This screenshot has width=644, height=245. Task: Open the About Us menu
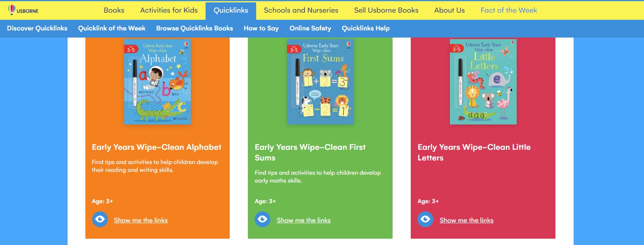(x=449, y=10)
